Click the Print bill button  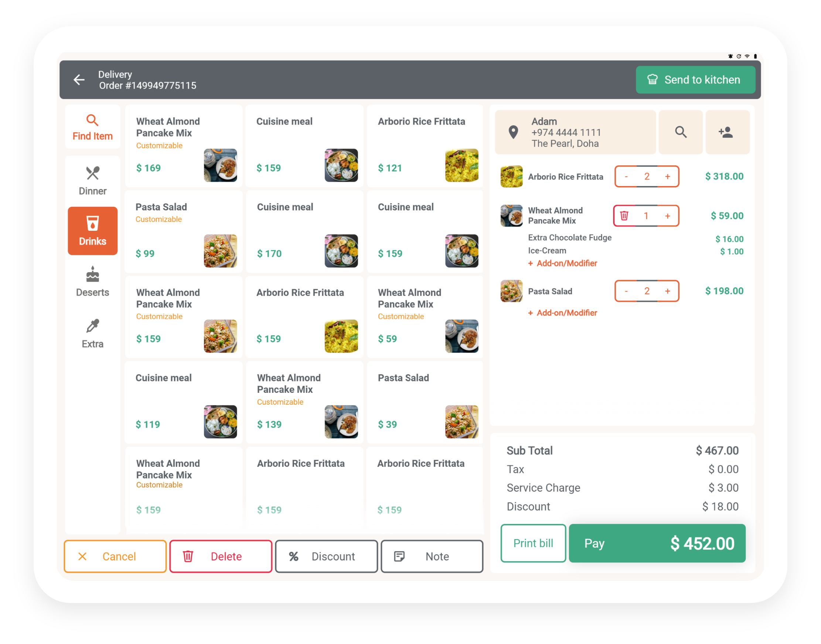tap(533, 543)
